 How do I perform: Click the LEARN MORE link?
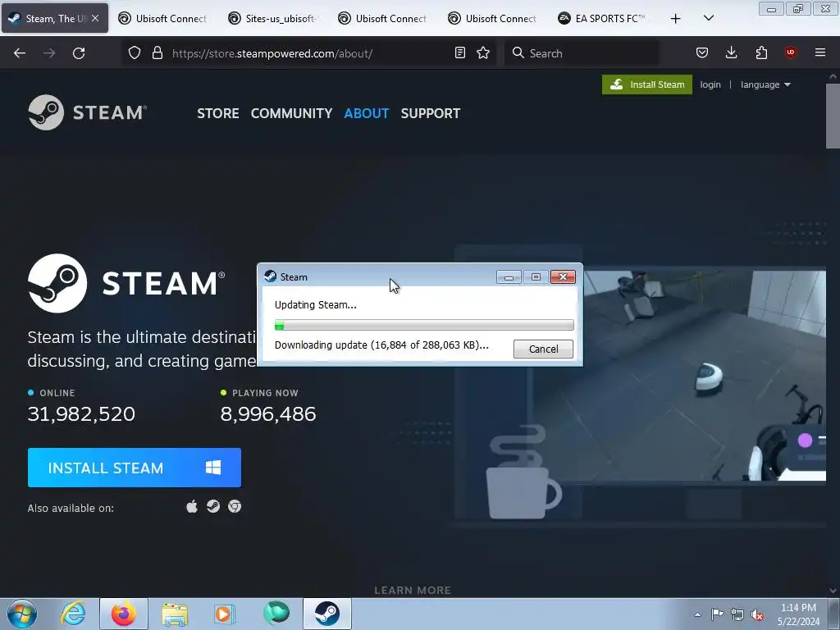[413, 590]
